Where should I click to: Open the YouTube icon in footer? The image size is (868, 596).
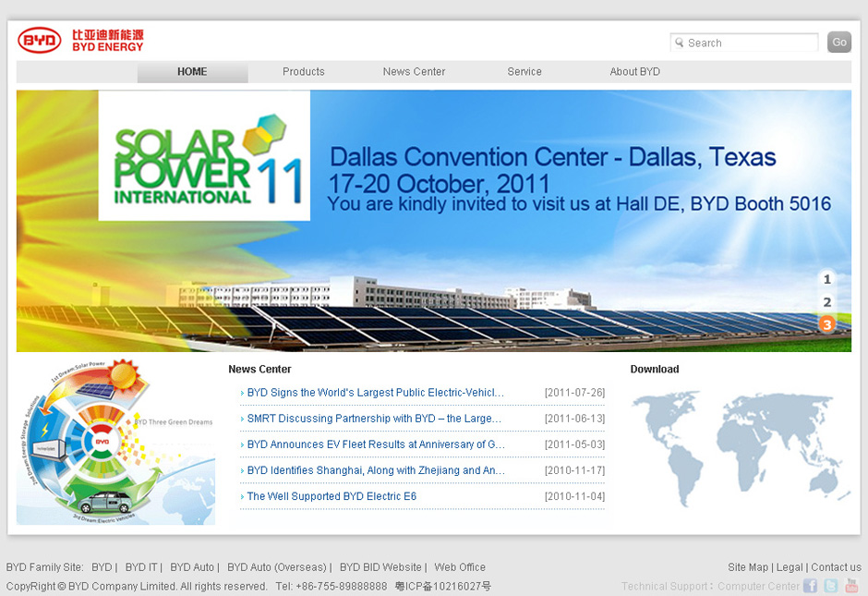851,586
